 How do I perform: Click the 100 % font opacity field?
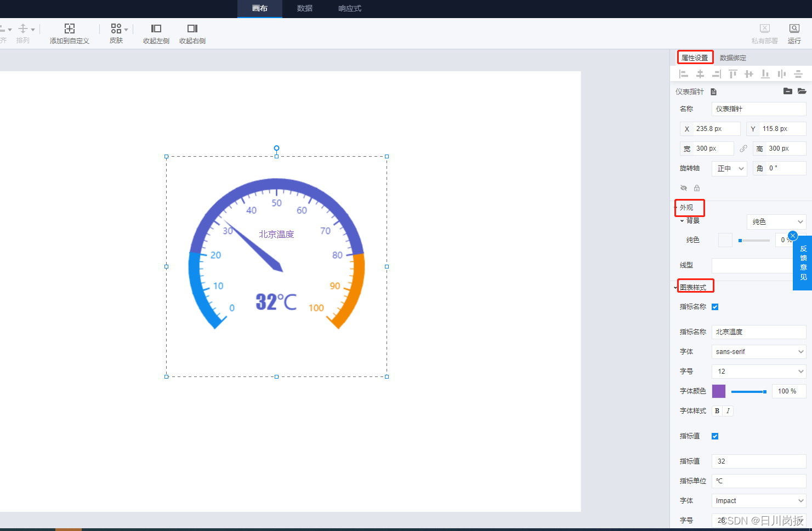click(x=789, y=391)
